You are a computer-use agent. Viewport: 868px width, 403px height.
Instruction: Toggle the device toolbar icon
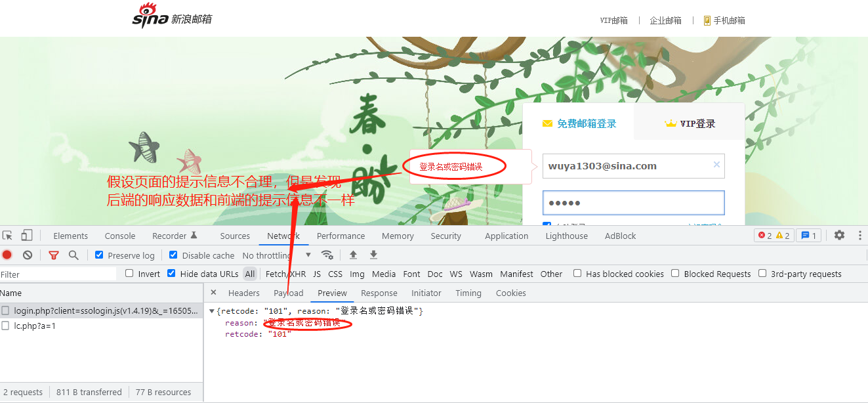click(27, 236)
